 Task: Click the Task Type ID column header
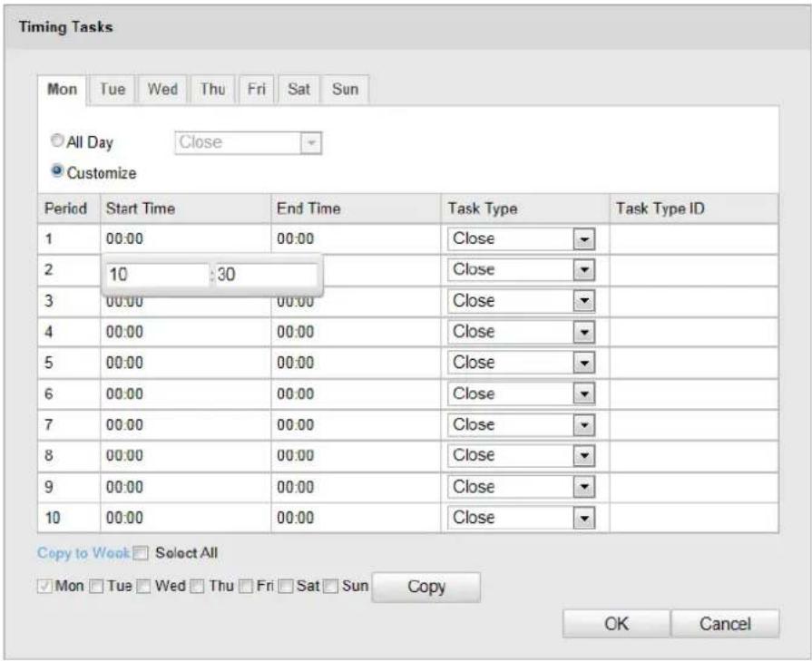[694, 209]
